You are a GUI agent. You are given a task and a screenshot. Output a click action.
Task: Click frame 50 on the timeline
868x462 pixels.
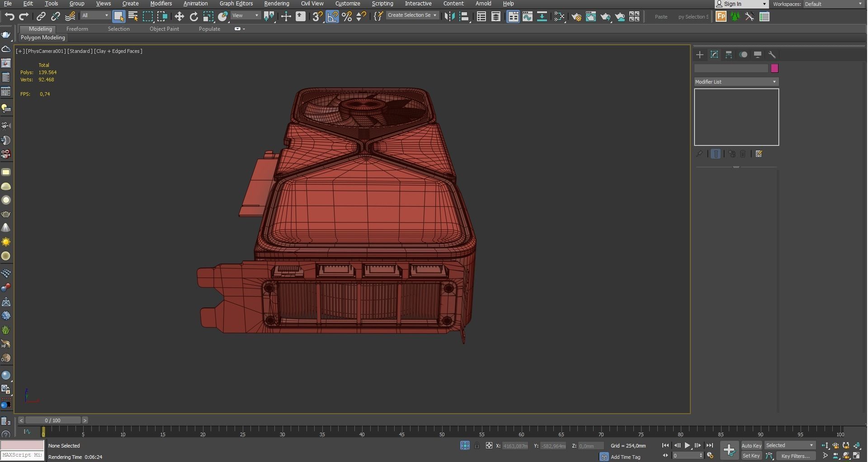click(x=442, y=432)
